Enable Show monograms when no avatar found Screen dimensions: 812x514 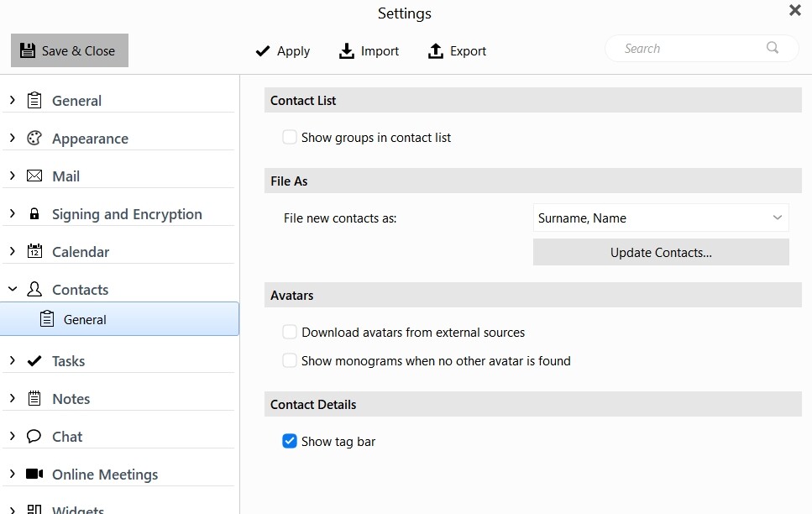click(x=290, y=360)
